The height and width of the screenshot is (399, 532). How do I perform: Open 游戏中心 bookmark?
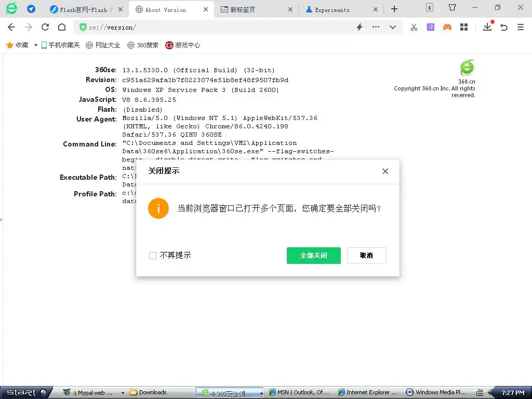click(182, 45)
